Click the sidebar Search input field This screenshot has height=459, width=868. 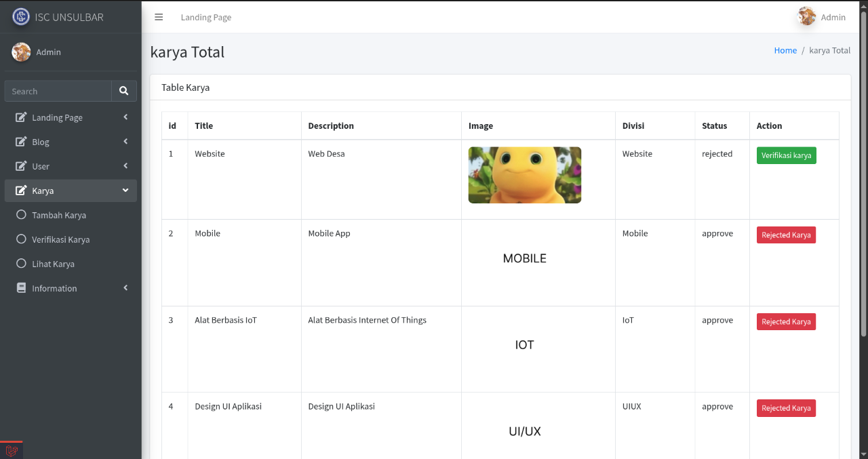coord(58,91)
